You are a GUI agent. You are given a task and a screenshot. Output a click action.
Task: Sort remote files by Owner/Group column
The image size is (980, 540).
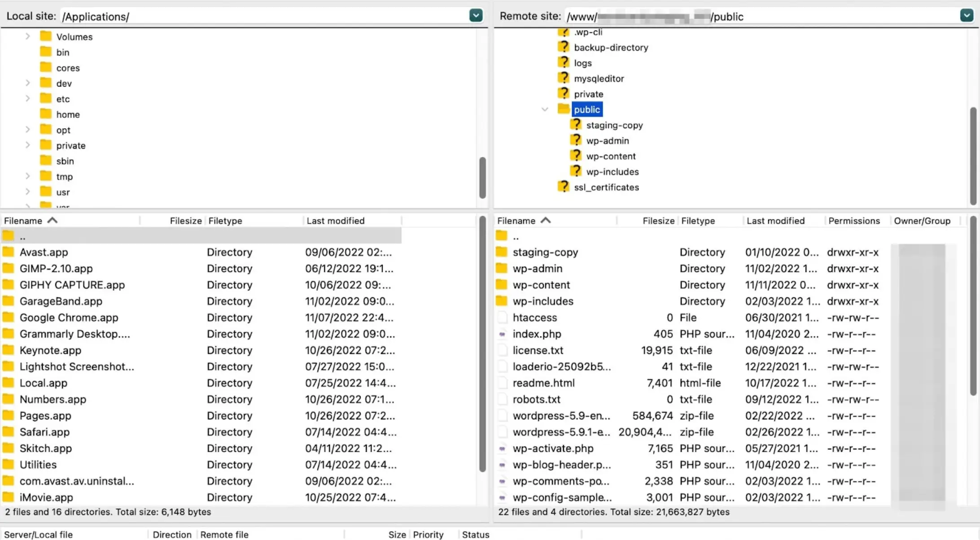922,221
